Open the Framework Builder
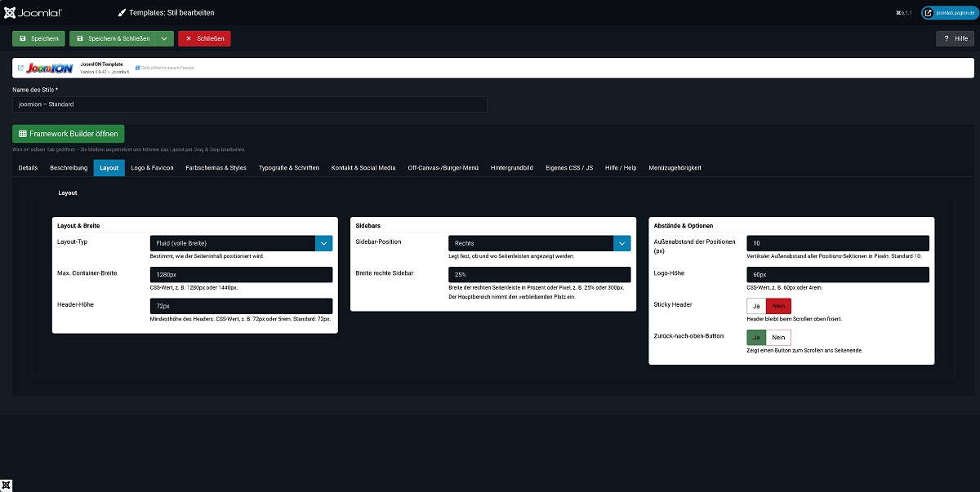The height and width of the screenshot is (492, 980). 69,133
